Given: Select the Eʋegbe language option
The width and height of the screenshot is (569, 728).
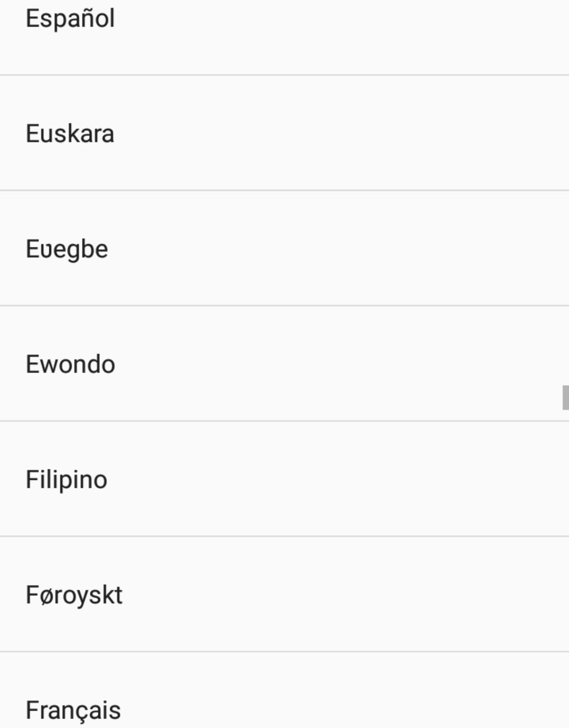Looking at the screenshot, I should tap(67, 249).
